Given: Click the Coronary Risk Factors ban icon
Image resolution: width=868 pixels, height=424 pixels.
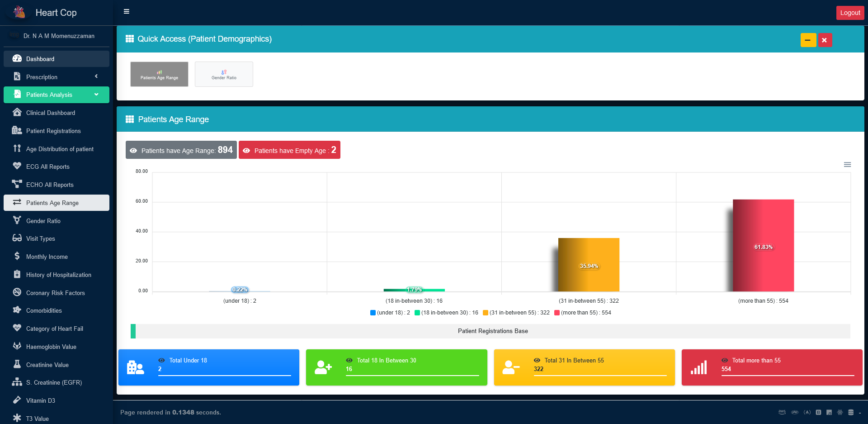Looking at the screenshot, I should (x=17, y=292).
